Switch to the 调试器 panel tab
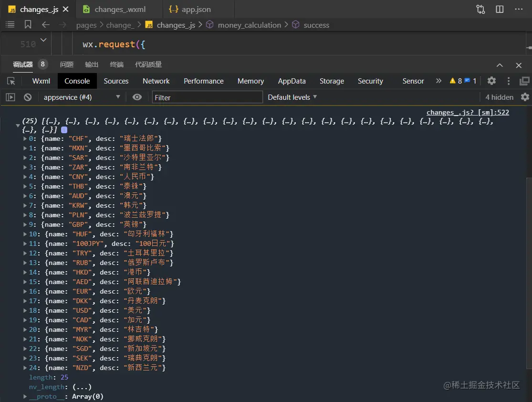The image size is (532, 402). click(23, 64)
